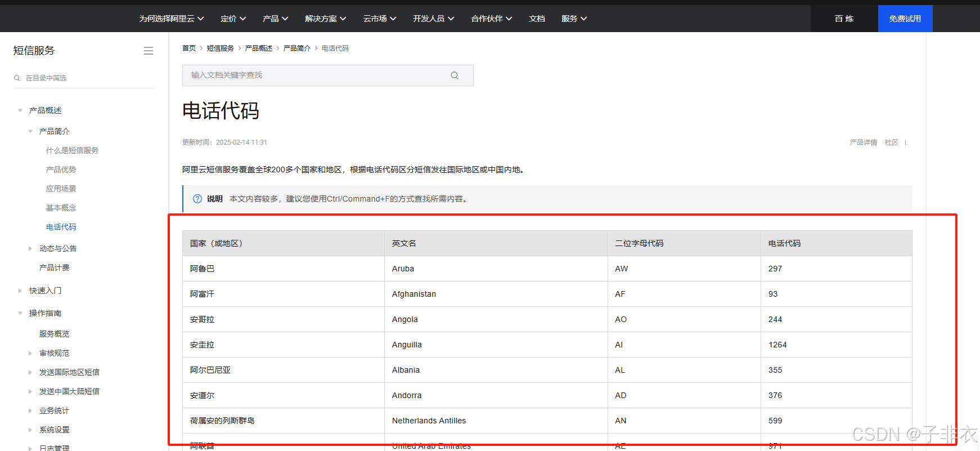Image resolution: width=980 pixels, height=451 pixels.
Task: Open 应用场景 in sidebar
Action: click(61, 189)
